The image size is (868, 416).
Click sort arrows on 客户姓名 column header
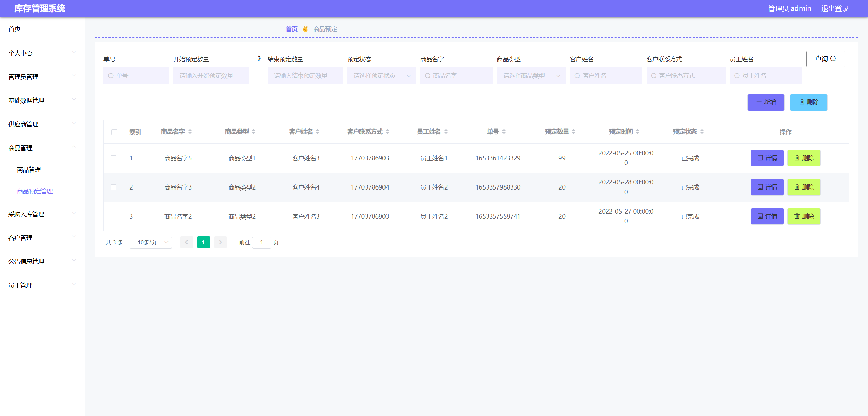[x=318, y=132]
